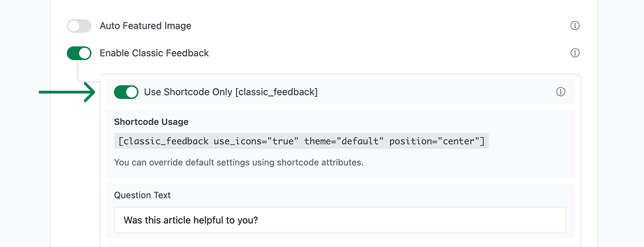Screen dimensions: 644x247
Task: Click the Shortcode Usage heading
Action: click(x=151, y=122)
